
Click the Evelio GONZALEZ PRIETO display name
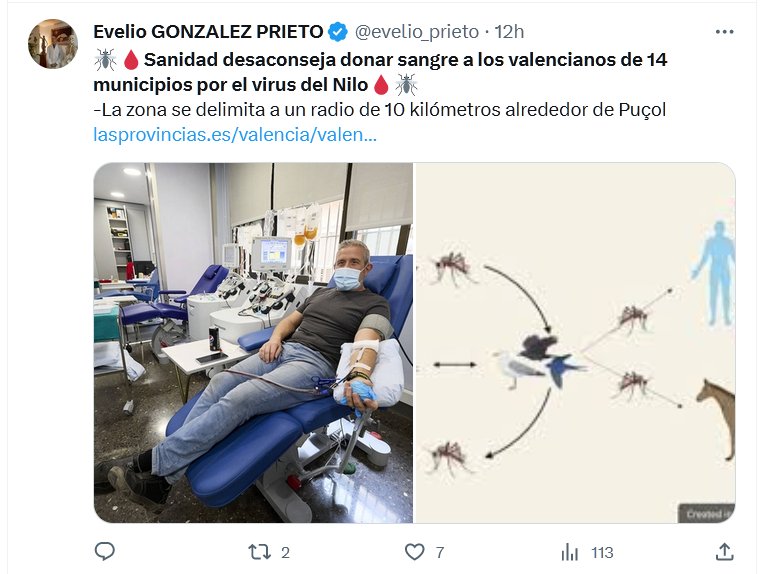208,32
